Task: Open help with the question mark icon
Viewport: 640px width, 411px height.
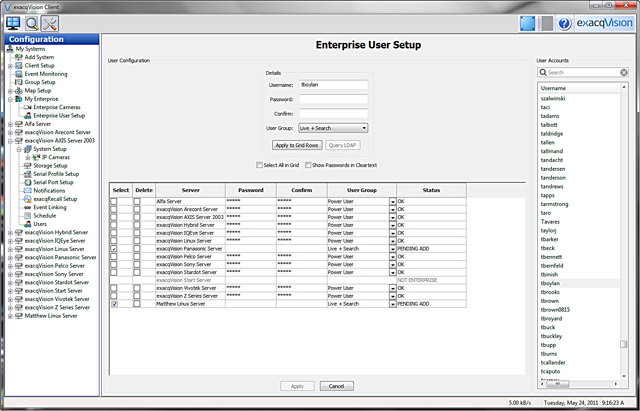Action: 564,22
